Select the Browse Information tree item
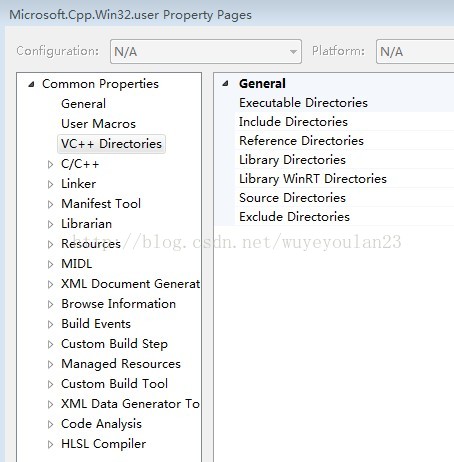 point(118,304)
